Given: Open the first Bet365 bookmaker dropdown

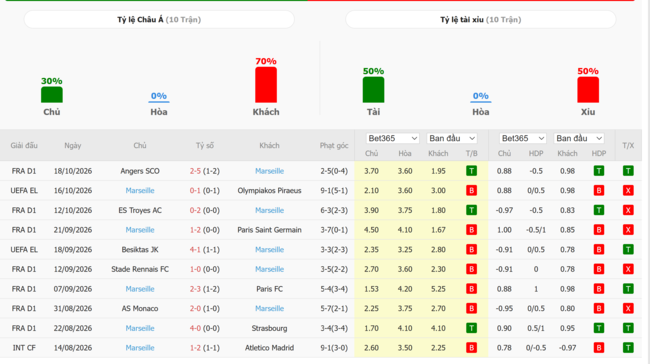Looking at the screenshot, I should [x=392, y=138].
